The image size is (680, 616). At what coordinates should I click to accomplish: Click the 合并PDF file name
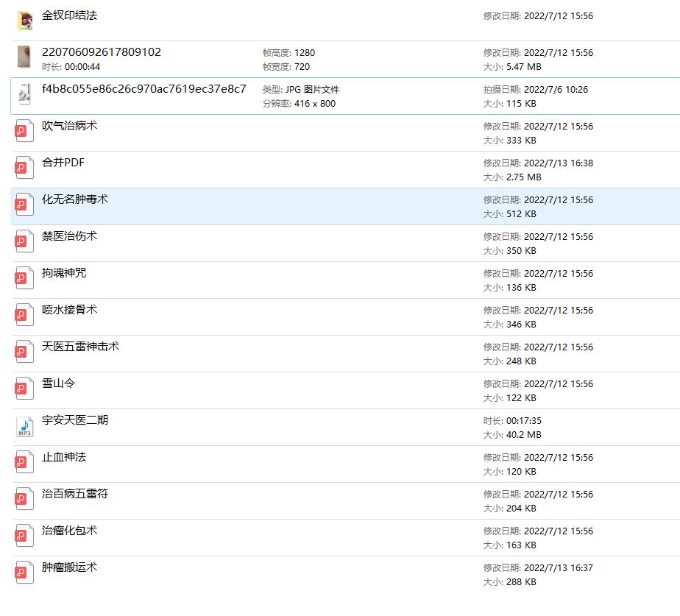63,163
